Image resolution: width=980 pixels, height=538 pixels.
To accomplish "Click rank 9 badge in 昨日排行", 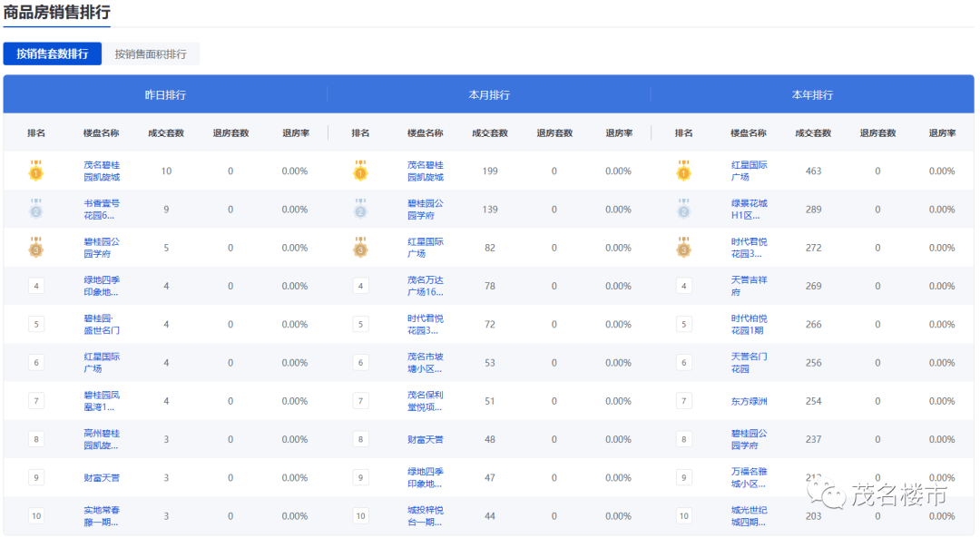I will point(36,478).
